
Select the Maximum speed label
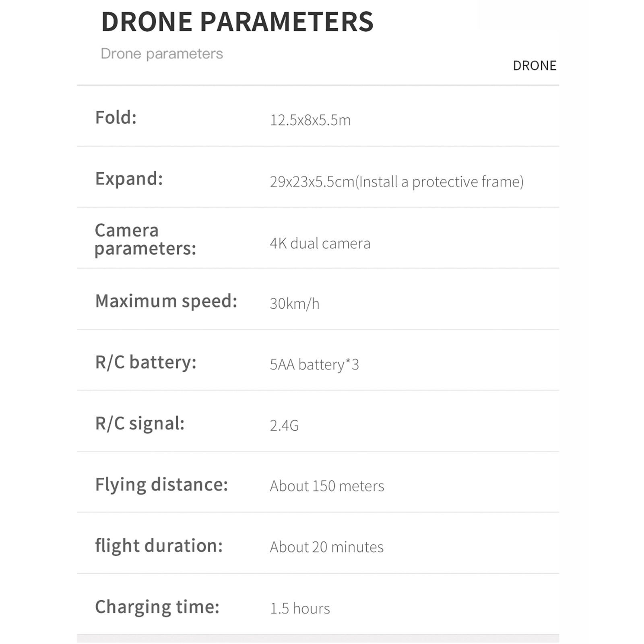(x=166, y=301)
